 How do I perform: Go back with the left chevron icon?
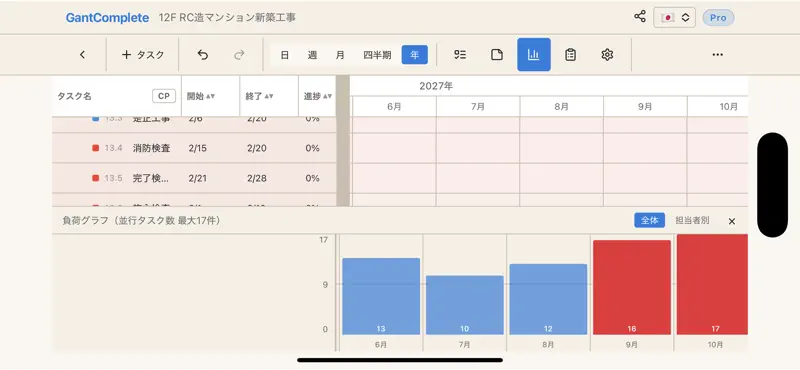(82, 55)
